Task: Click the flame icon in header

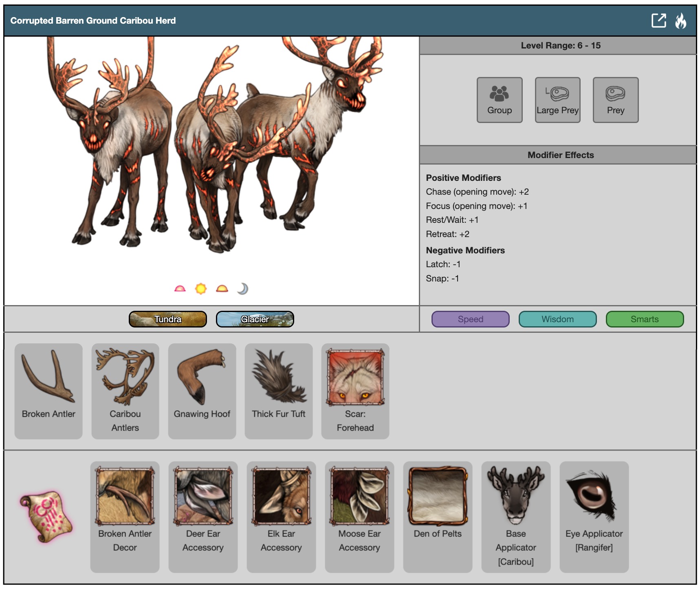Action: [x=680, y=20]
